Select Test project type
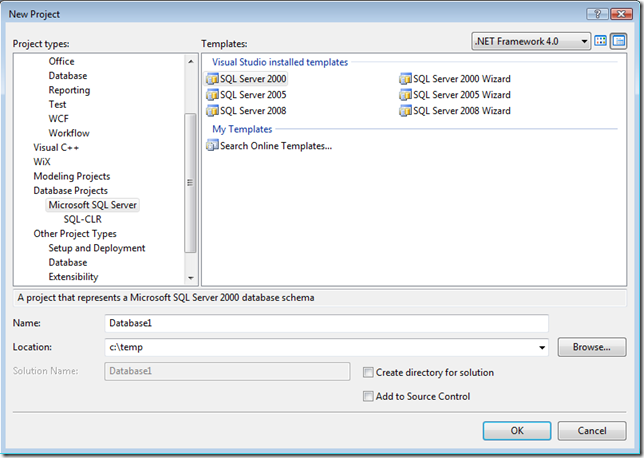644x458 pixels. [57, 104]
